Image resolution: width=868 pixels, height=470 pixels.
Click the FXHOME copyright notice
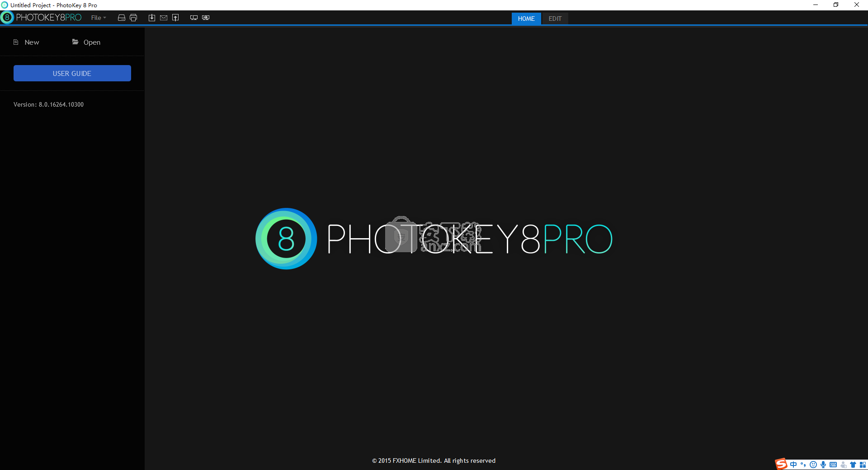point(434,461)
